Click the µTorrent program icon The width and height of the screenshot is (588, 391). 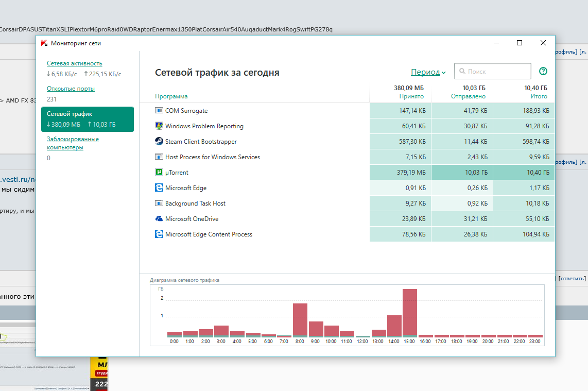tap(159, 173)
